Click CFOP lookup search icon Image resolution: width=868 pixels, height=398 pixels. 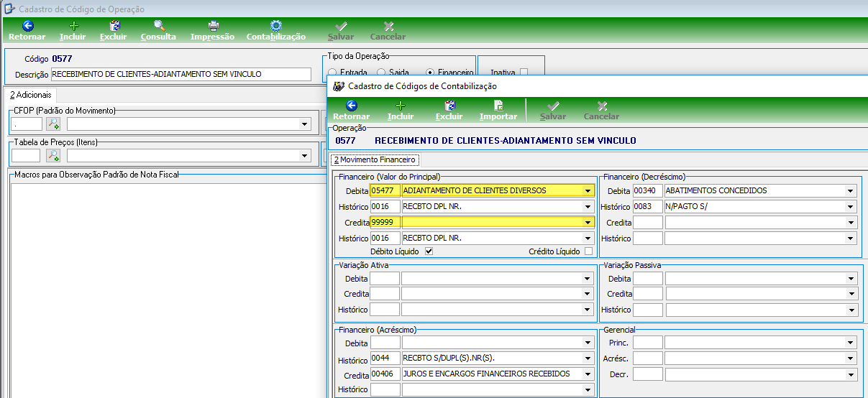tap(53, 124)
